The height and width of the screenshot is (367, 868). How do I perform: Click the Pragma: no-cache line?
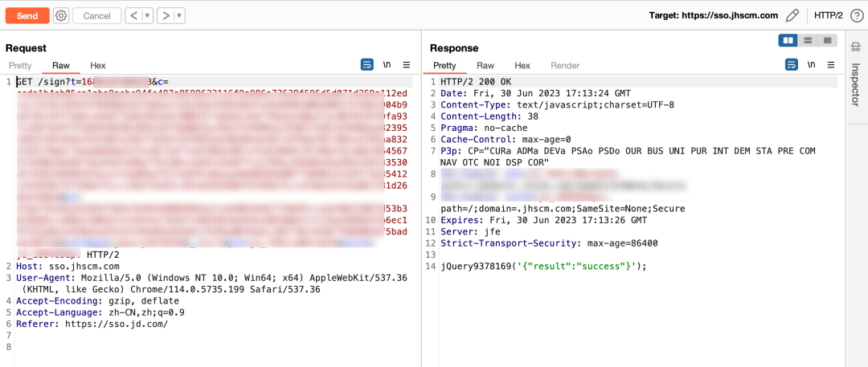click(484, 128)
